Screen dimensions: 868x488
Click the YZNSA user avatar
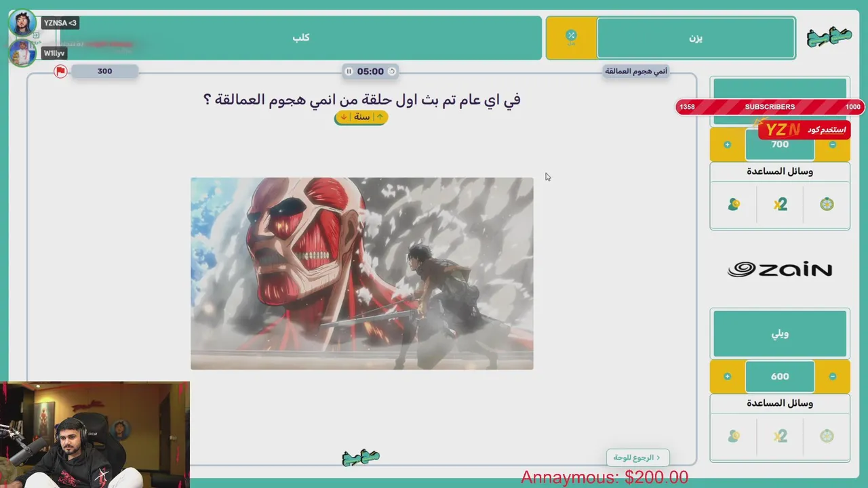tap(22, 23)
